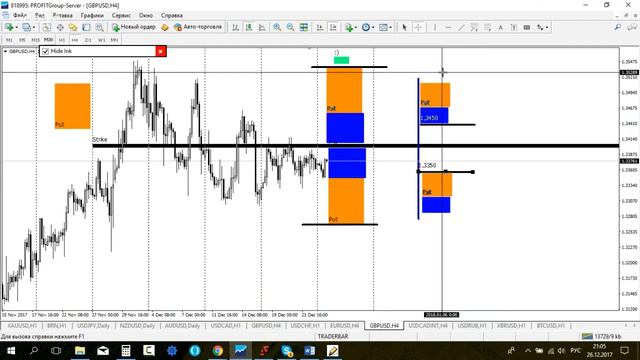Select the vertical line drawing tool
This screenshot has width=640, height=360.
click(435, 27)
